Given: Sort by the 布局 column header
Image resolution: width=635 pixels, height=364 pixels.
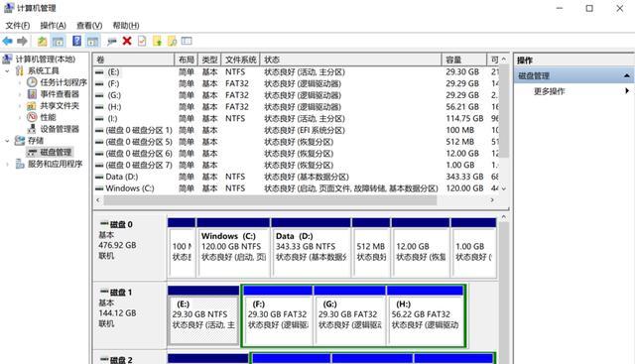Looking at the screenshot, I should coord(187,60).
